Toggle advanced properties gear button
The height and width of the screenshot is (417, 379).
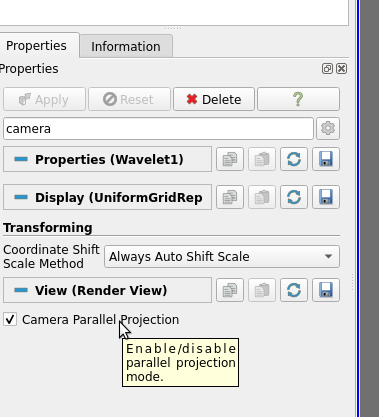point(328,128)
